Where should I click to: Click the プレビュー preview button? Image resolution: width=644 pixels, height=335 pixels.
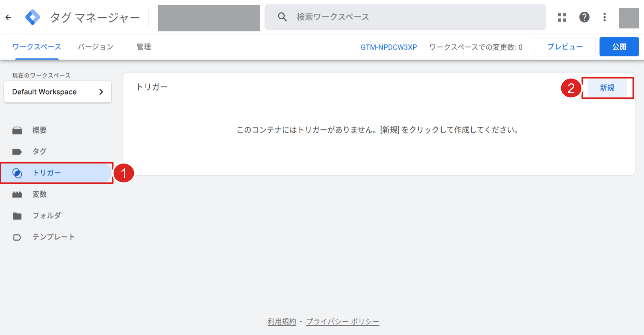coord(565,46)
